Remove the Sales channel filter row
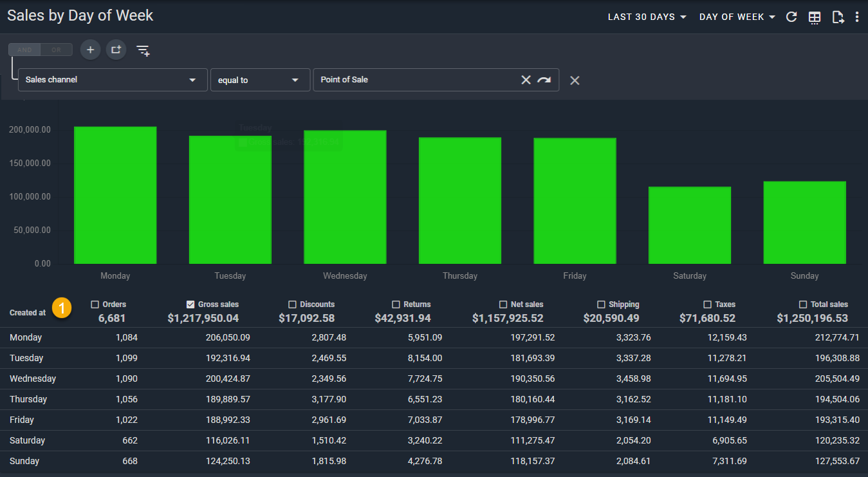Image resolution: width=868 pixels, height=477 pixels. [x=575, y=80]
